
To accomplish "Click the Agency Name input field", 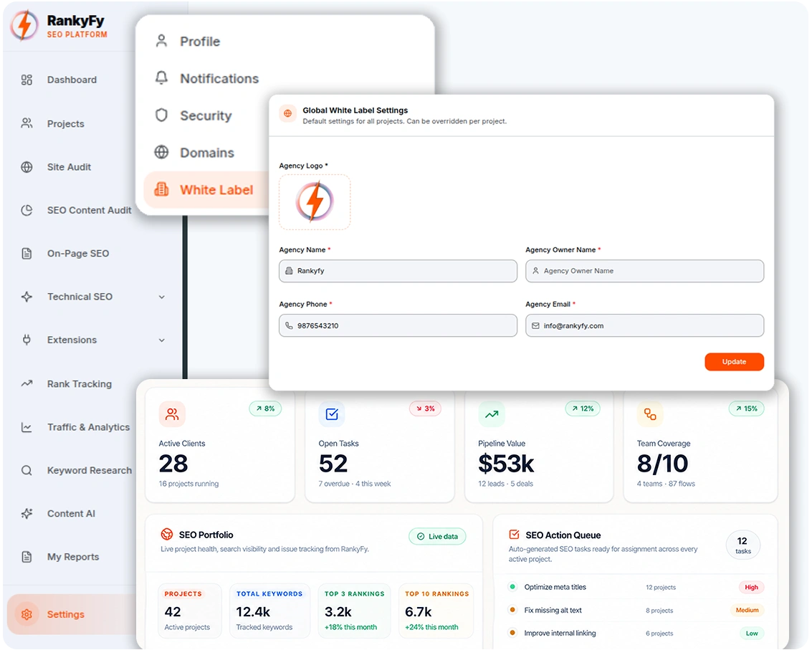I will [398, 271].
